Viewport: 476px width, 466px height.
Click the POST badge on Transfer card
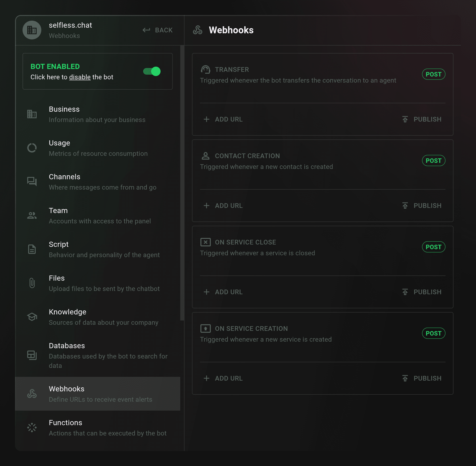433,74
